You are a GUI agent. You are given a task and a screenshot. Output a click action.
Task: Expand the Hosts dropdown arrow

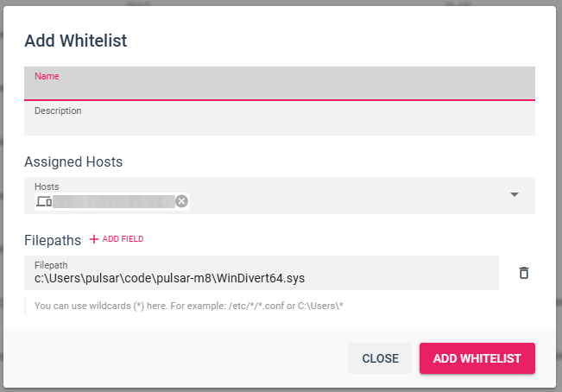515,194
